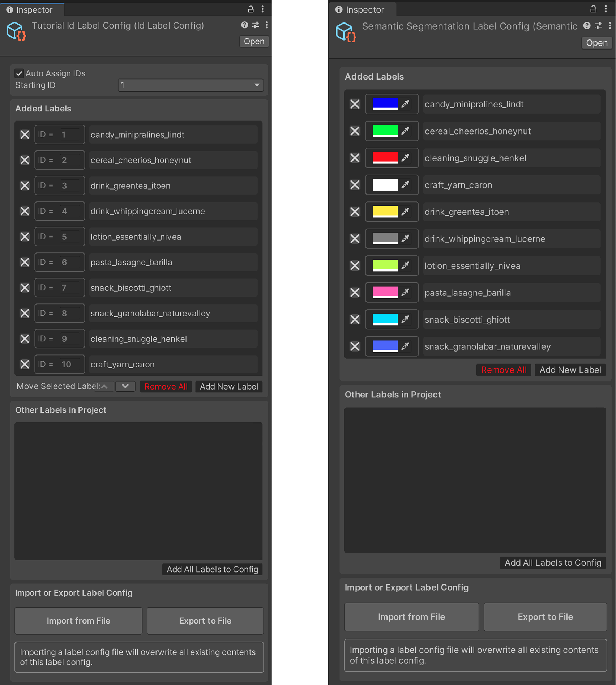Open the Starting ID dropdown

[191, 85]
